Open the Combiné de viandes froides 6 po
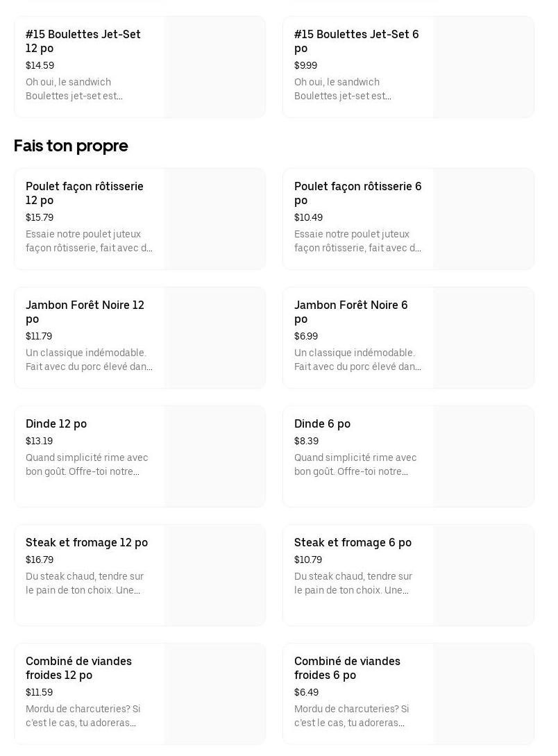Viewport: 558px width, 756px height. point(347,668)
